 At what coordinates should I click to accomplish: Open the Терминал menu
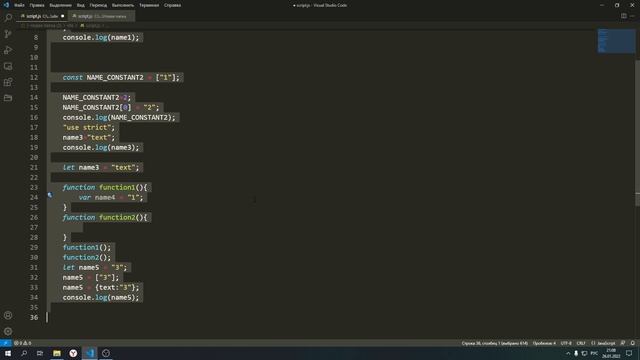pyautogui.click(x=149, y=5)
